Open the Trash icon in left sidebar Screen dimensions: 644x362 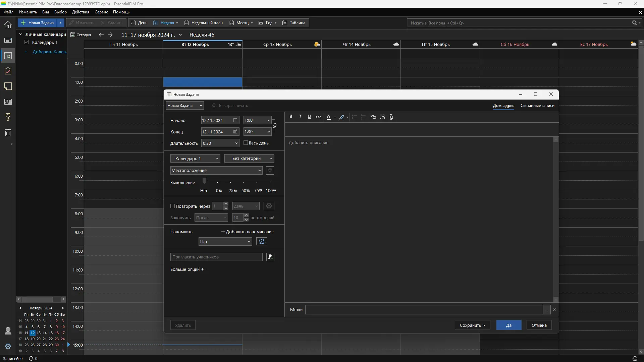pos(8,132)
